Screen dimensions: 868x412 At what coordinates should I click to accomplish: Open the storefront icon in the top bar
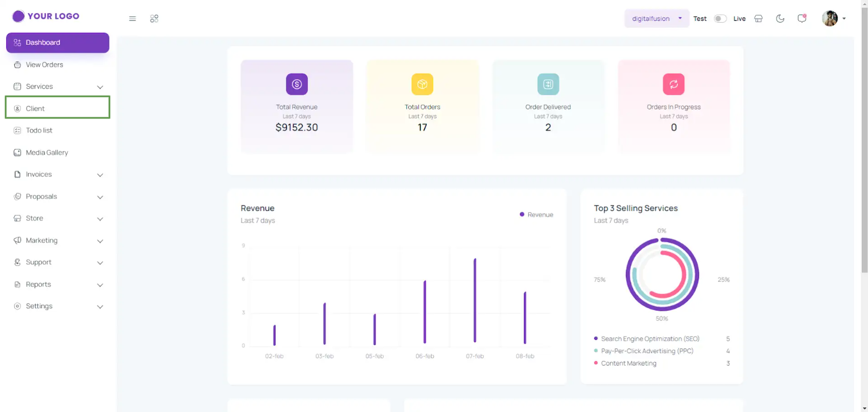coord(758,18)
